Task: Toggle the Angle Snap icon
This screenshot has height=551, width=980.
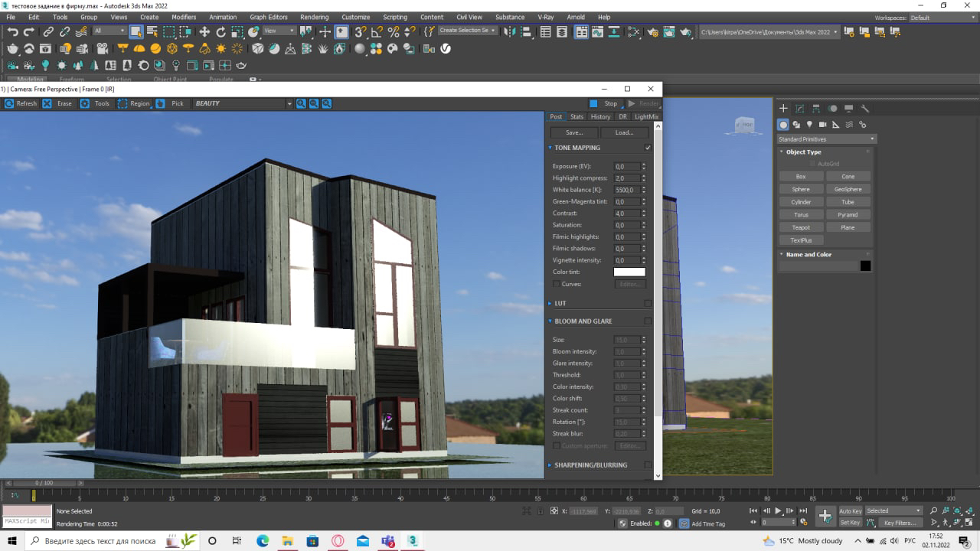Action: (377, 31)
